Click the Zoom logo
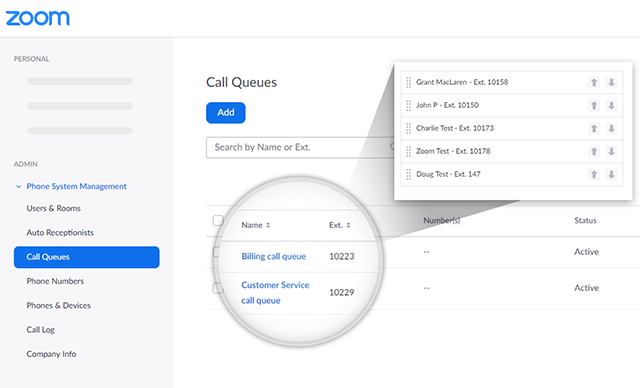The height and width of the screenshot is (388, 640). [x=38, y=18]
